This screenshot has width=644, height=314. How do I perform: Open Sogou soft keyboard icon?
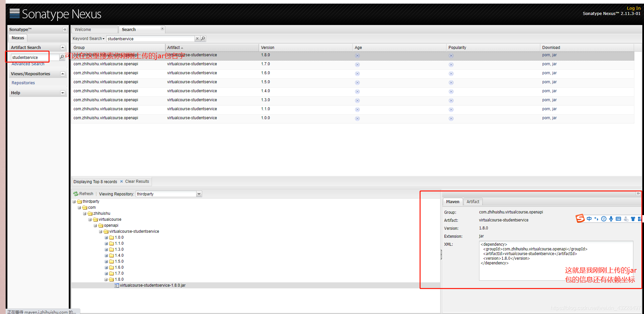point(618,219)
